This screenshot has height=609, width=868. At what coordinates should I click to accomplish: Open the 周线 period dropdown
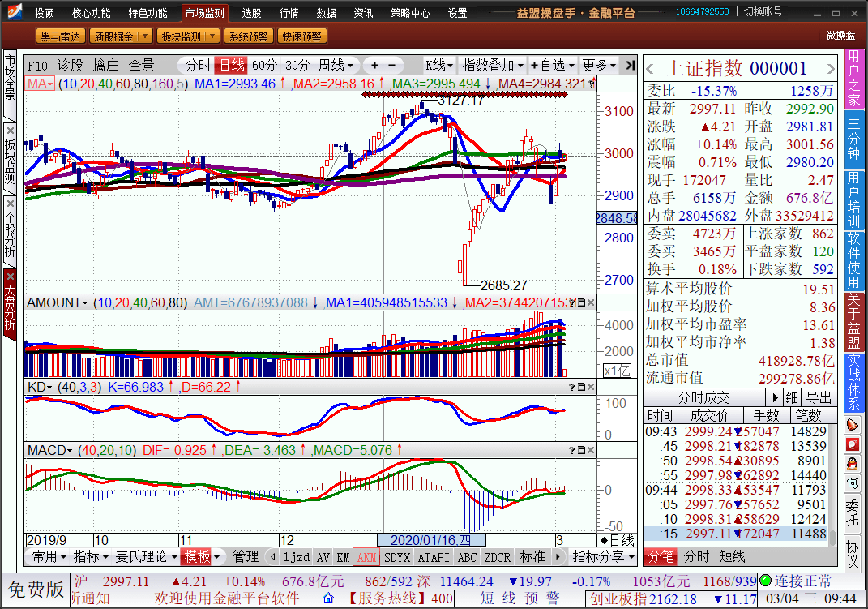336,66
